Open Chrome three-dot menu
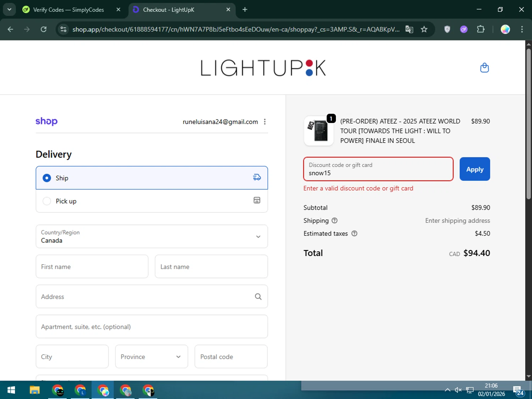 pos(522,29)
